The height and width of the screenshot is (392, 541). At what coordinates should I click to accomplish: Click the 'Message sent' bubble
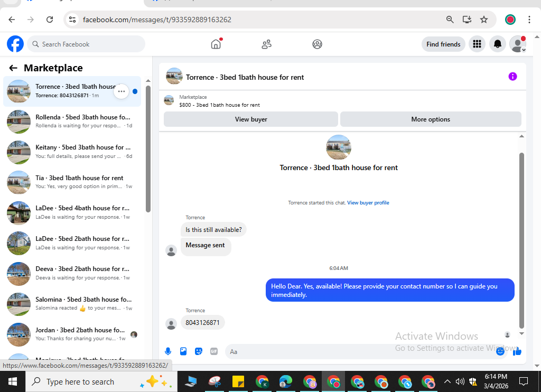click(206, 246)
